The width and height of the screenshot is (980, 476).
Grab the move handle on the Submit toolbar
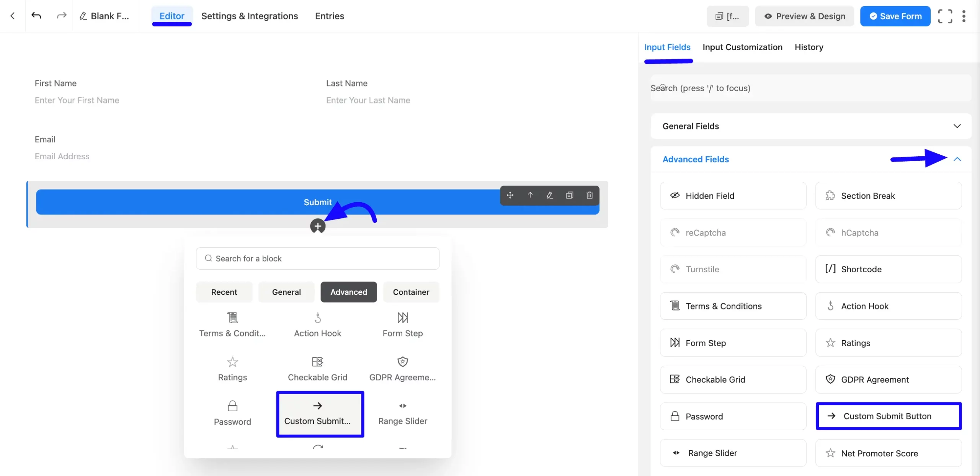pyautogui.click(x=510, y=195)
